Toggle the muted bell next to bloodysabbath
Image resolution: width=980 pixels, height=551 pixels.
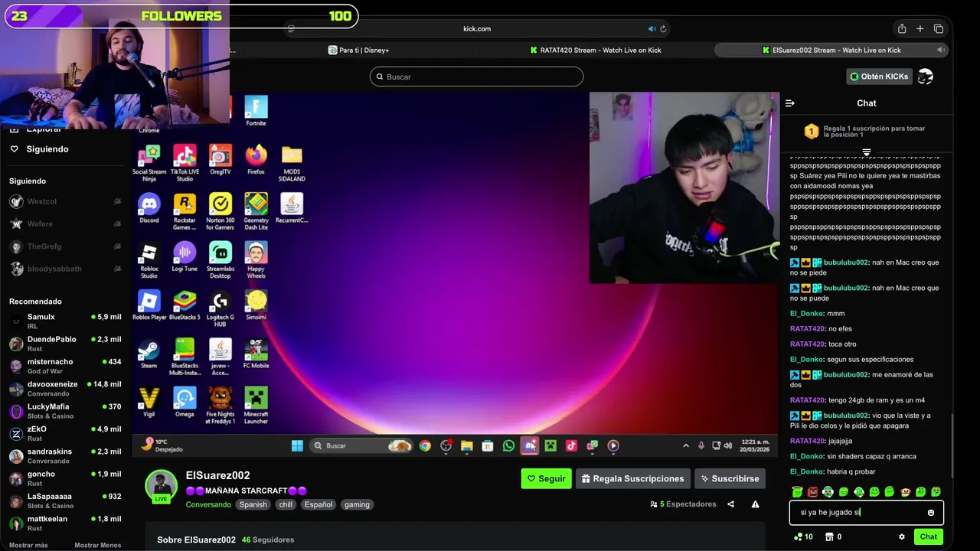point(117,269)
